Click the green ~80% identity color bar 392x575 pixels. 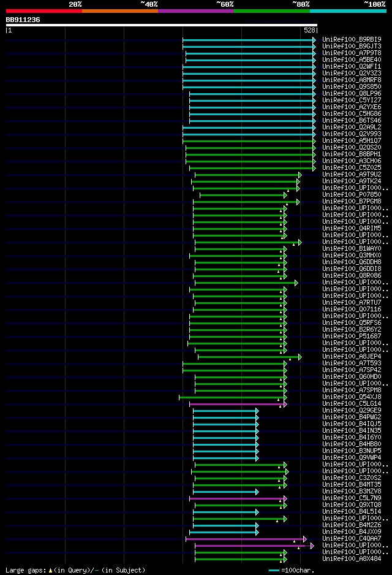click(272, 11)
